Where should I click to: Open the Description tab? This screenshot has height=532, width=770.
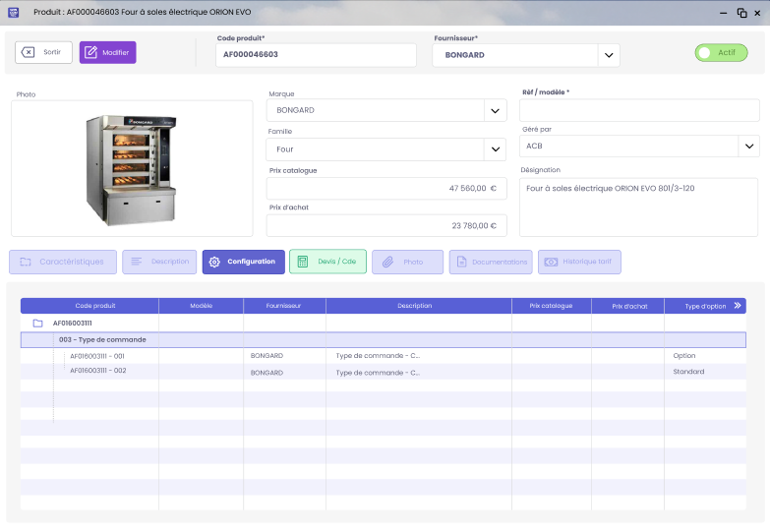[159, 262]
